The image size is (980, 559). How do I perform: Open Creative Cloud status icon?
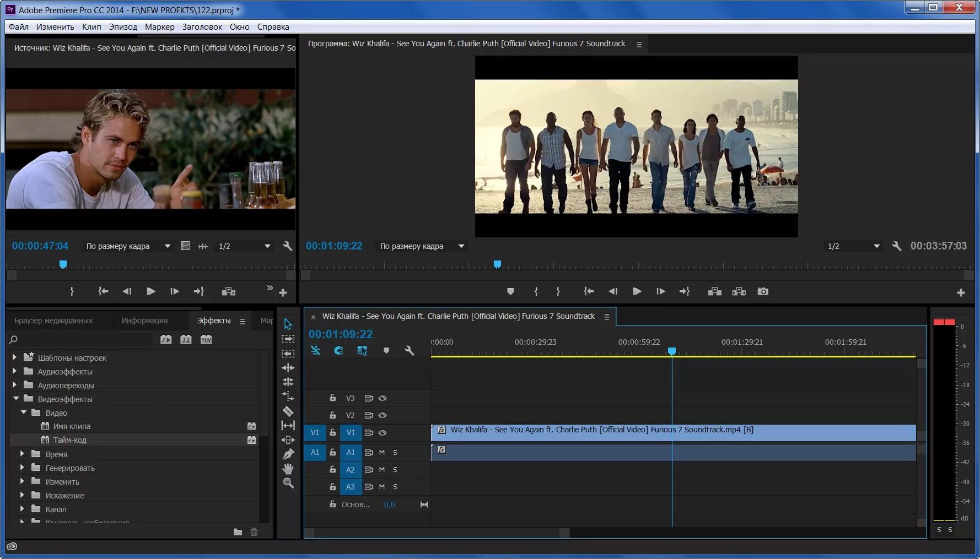(x=12, y=546)
